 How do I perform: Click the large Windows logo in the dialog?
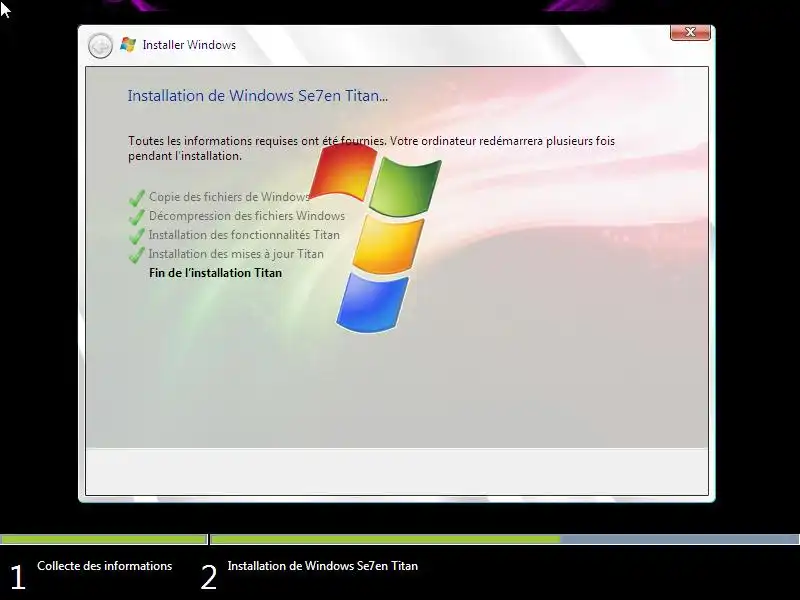click(376, 238)
